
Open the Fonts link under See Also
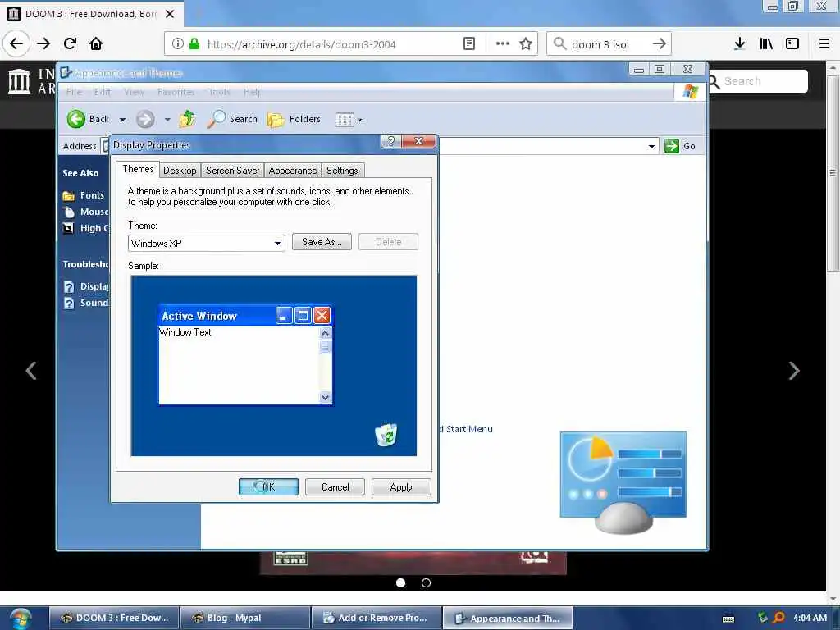[84, 195]
